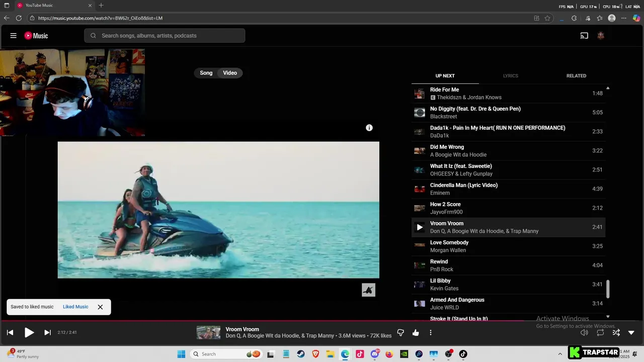The image size is (644, 362).
Task: Select Dada1k - Pain In My Heart
Action: point(508,132)
